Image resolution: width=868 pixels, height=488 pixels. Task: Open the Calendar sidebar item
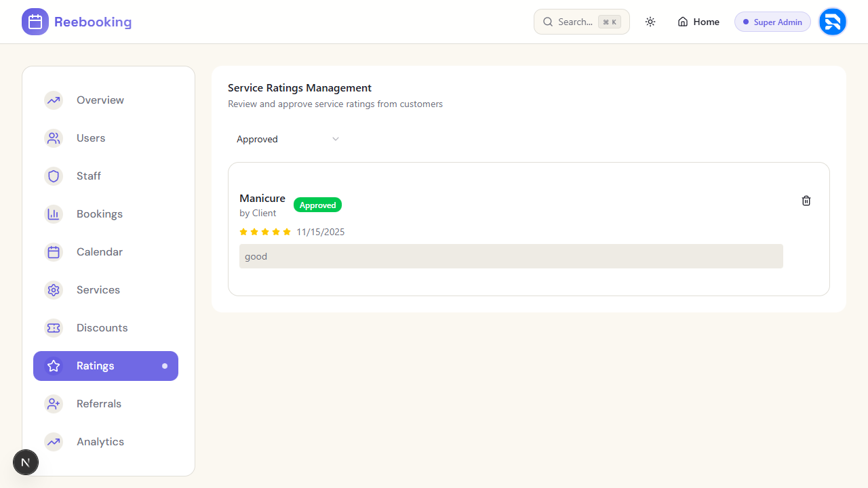[x=100, y=252]
